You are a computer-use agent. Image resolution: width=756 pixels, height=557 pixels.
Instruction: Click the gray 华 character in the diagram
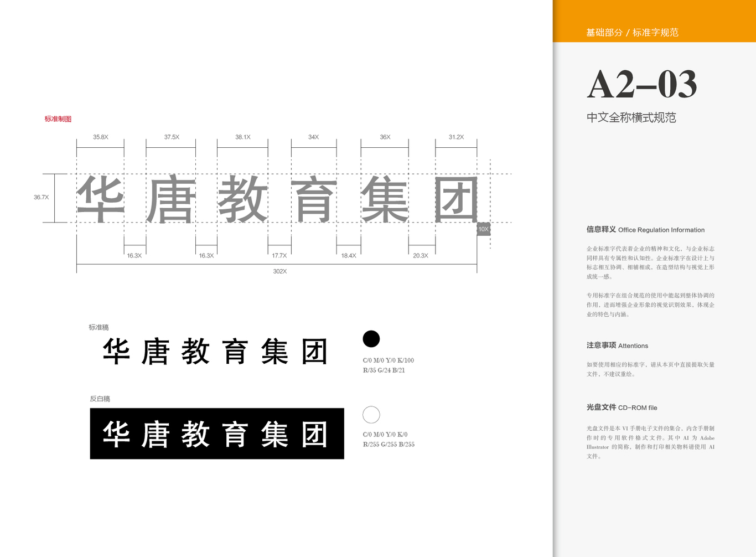pos(100,199)
